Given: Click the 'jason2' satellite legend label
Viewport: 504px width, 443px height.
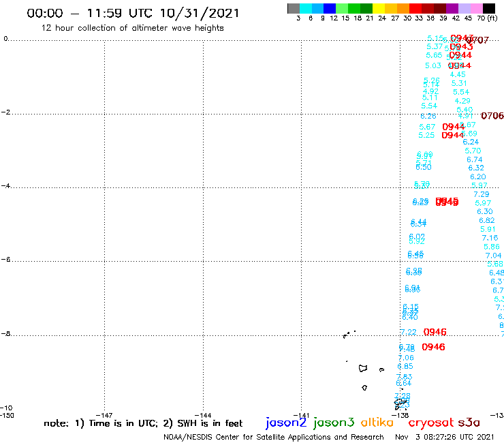Looking at the screenshot, I should 286,423.
